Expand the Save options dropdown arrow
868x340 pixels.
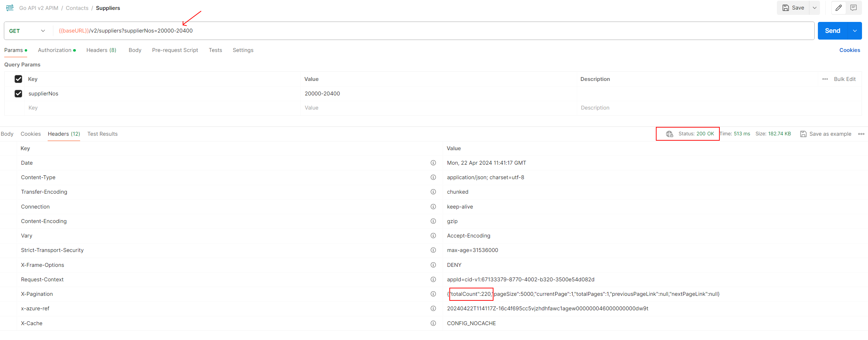[x=815, y=8]
